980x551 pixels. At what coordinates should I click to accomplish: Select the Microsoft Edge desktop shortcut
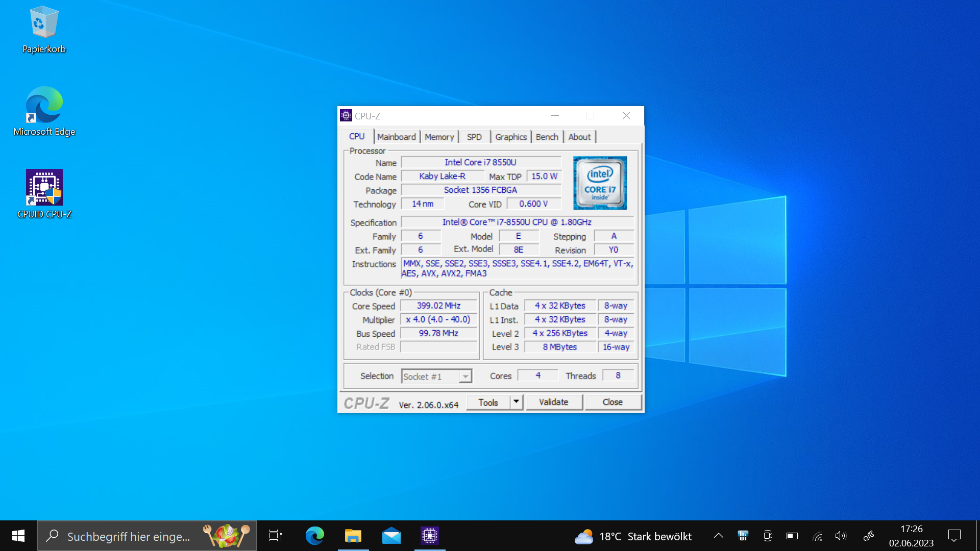point(44,111)
